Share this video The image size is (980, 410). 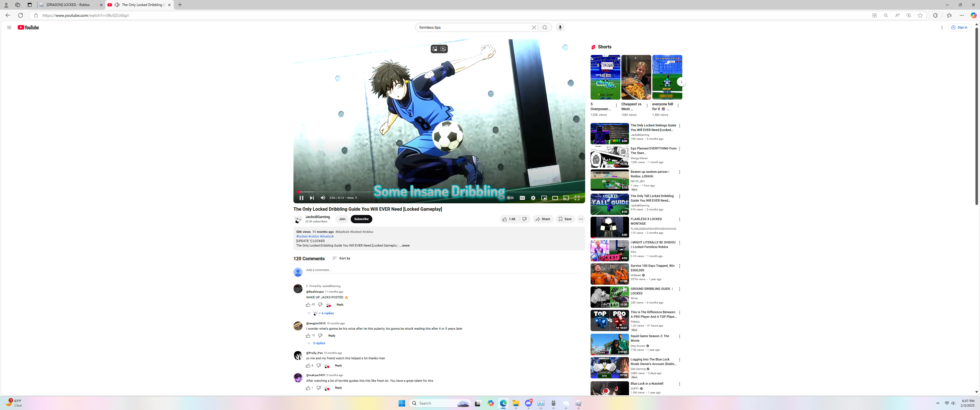point(543,219)
